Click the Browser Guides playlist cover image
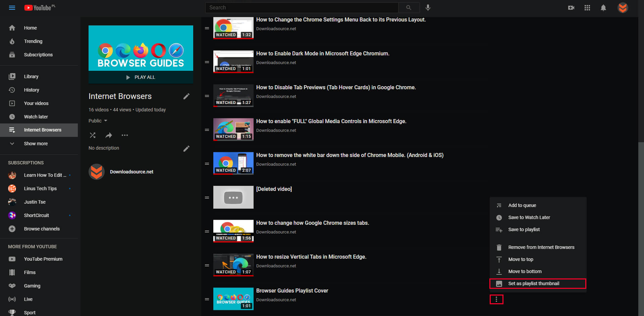This screenshot has width=644, height=316. click(x=141, y=48)
